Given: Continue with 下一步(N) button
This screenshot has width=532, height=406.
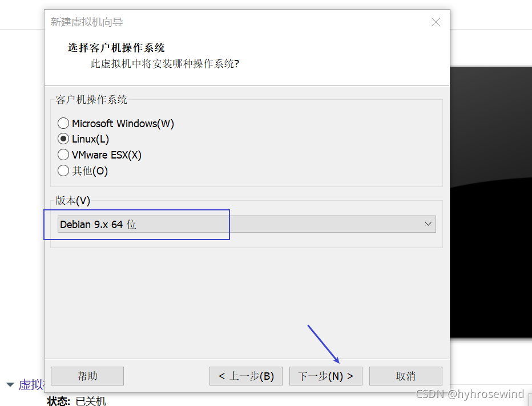Looking at the screenshot, I should [326, 376].
